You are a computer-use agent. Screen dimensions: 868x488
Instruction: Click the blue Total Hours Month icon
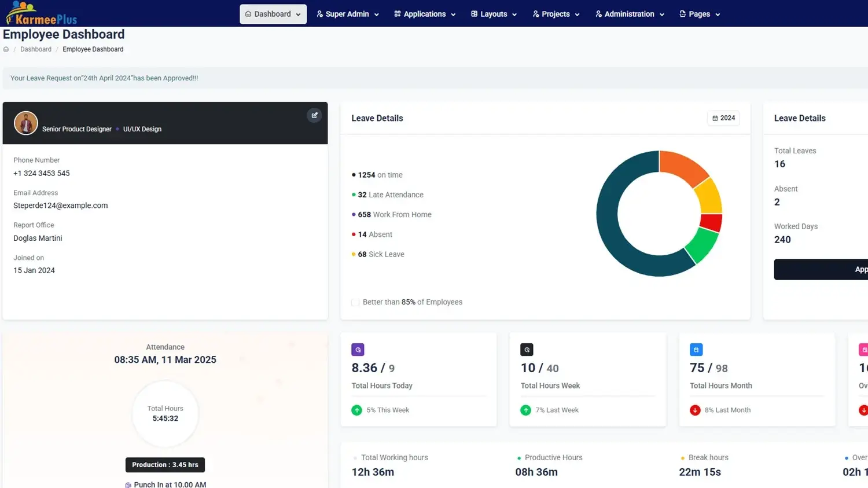pos(696,350)
